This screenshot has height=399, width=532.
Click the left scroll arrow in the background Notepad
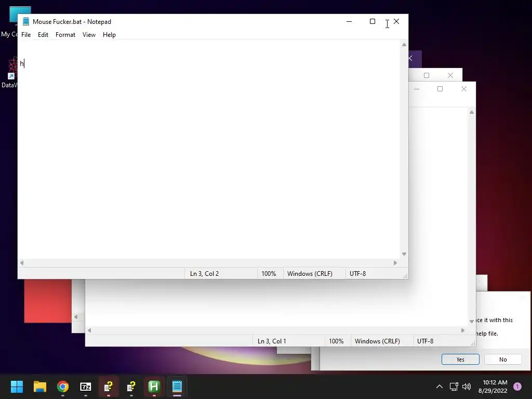coord(89,330)
